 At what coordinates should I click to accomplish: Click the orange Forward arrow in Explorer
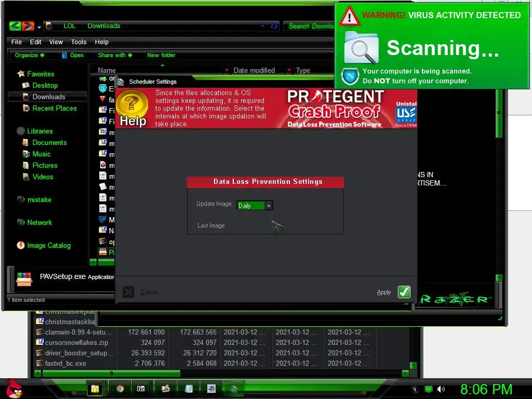click(x=28, y=26)
